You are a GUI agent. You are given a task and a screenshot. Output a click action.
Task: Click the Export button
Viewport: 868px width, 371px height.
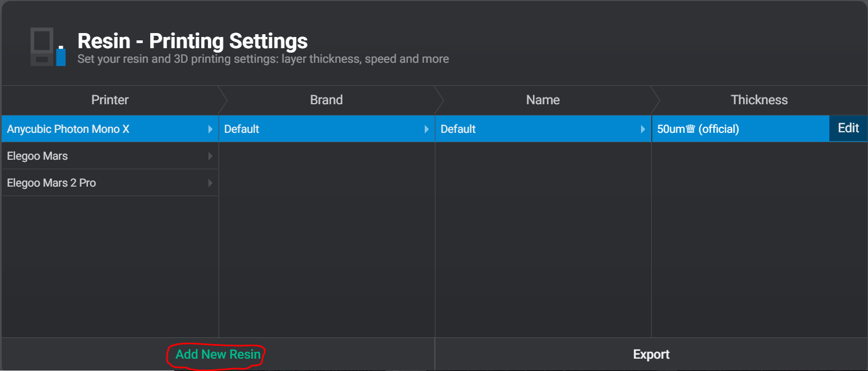(651, 354)
